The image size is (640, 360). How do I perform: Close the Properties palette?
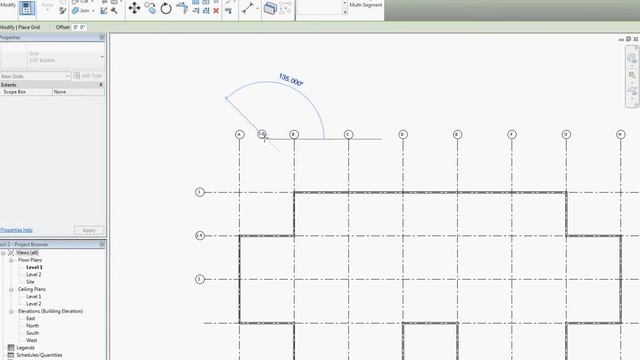[102, 38]
